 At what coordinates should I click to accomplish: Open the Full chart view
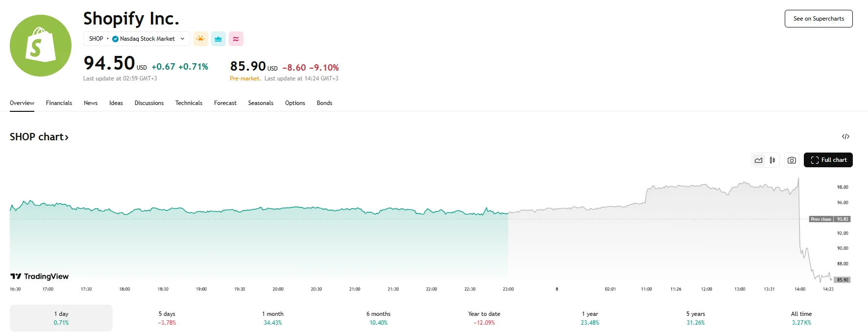(x=828, y=160)
